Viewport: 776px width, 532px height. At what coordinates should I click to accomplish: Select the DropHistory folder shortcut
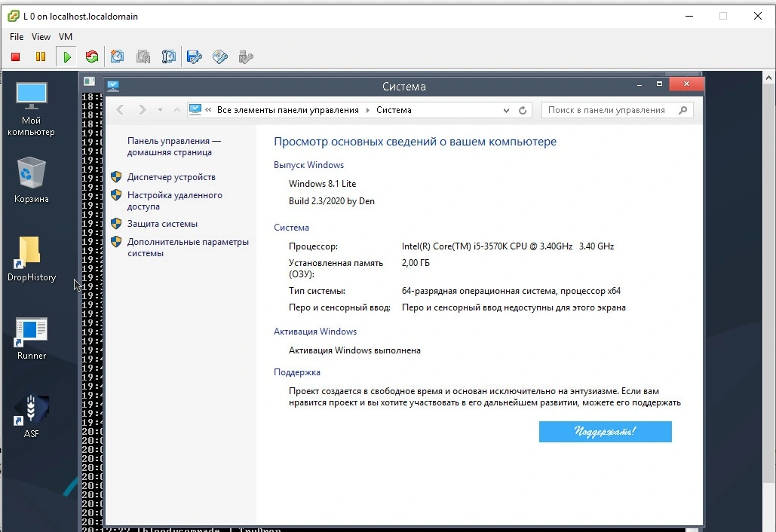click(31, 258)
